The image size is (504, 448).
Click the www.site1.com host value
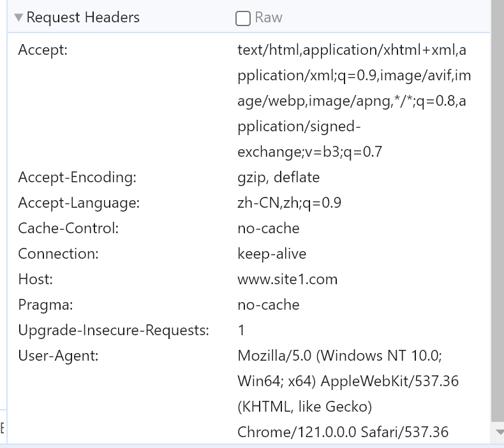(287, 279)
